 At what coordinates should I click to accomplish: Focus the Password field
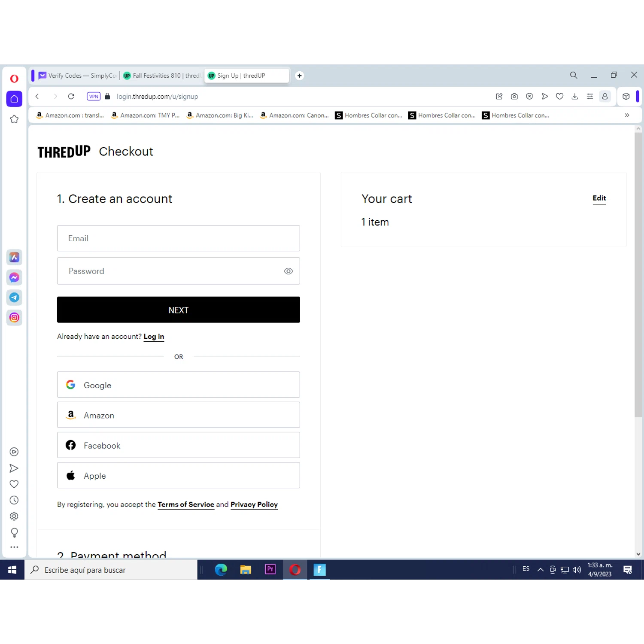coord(179,271)
